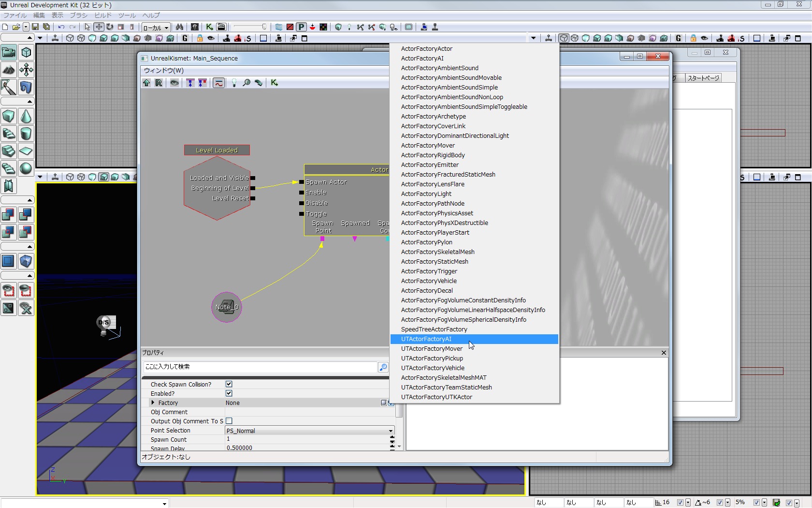Choose UTActorFactoryPickup from the factory list

[x=432, y=359]
